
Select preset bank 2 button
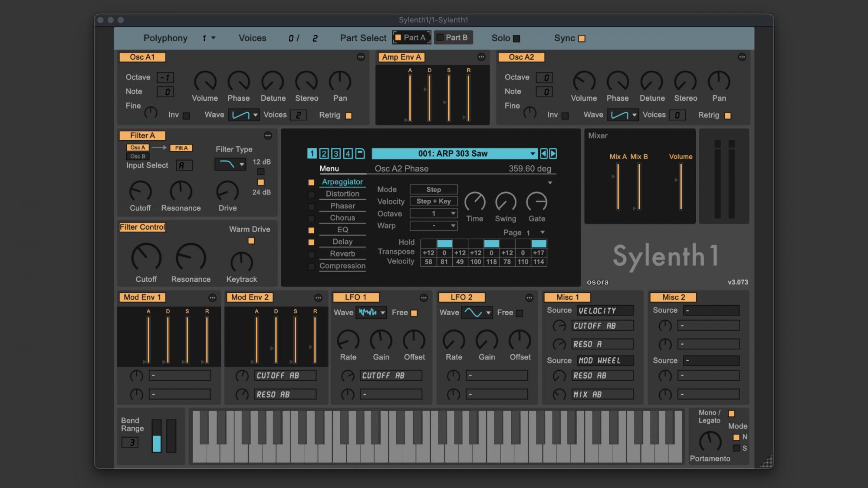tap(324, 153)
